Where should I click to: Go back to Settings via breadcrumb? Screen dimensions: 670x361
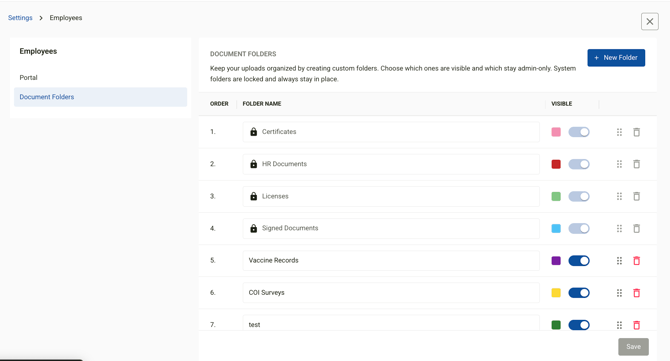pyautogui.click(x=20, y=18)
